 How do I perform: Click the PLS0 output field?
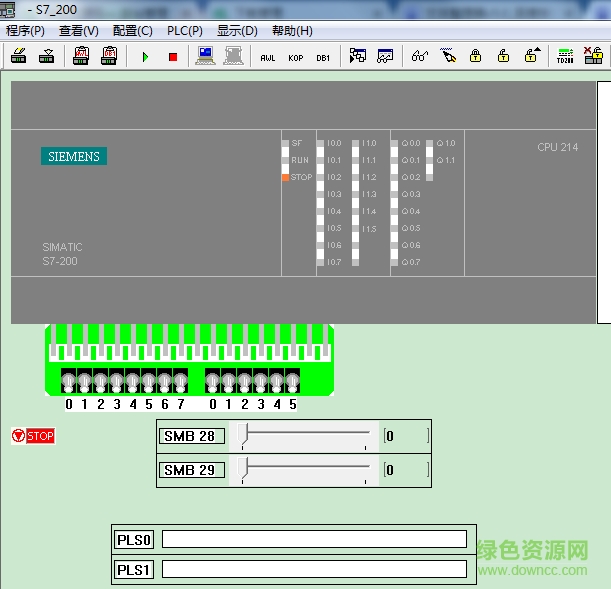point(314,540)
